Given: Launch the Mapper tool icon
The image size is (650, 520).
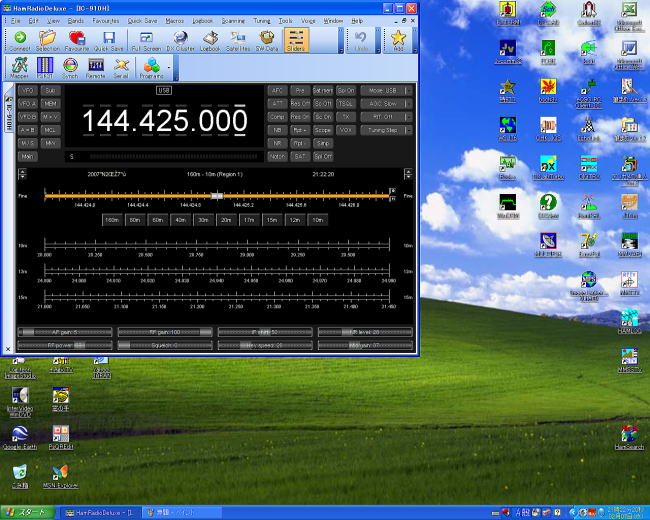Looking at the screenshot, I should point(19,68).
